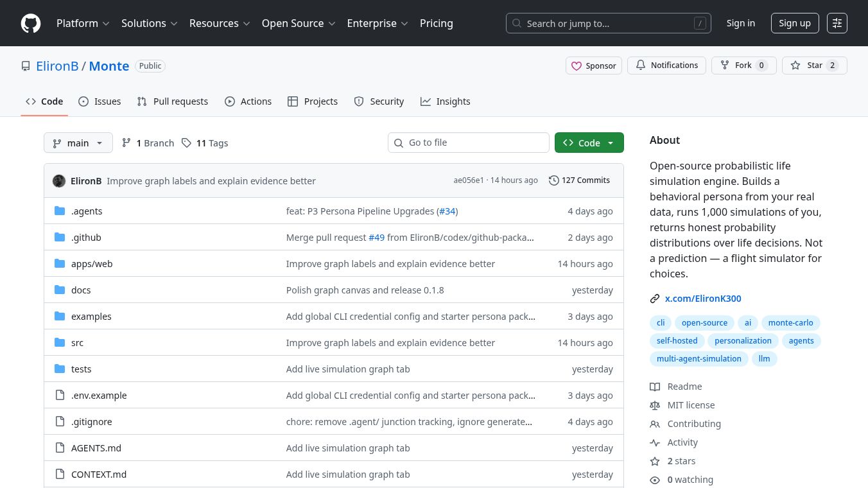Star the Monte repository

(x=814, y=65)
